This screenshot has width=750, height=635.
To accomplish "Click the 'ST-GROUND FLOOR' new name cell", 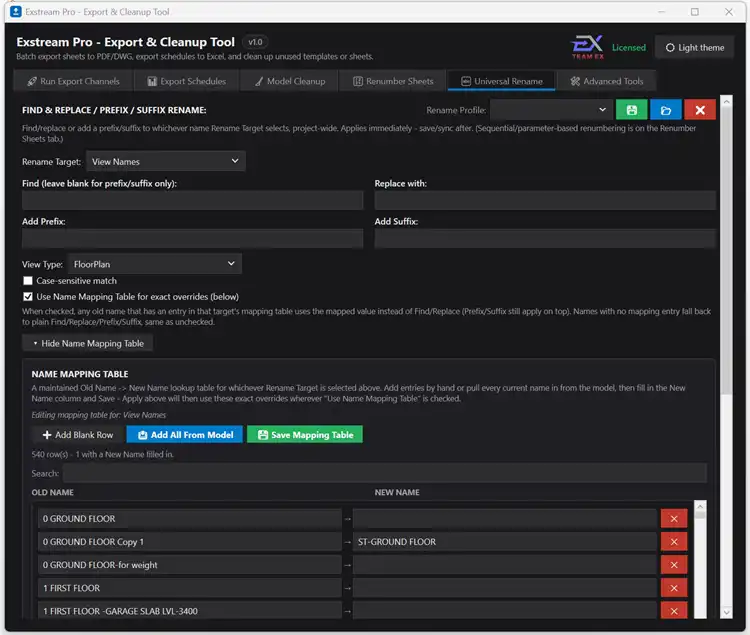I will [x=505, y=542].
